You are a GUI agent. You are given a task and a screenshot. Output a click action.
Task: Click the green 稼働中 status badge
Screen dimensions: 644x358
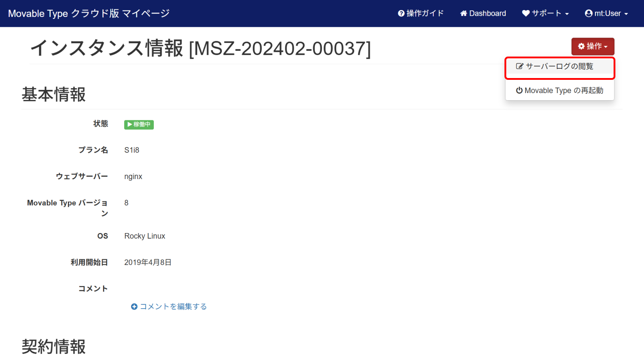[x=139, y=125]
